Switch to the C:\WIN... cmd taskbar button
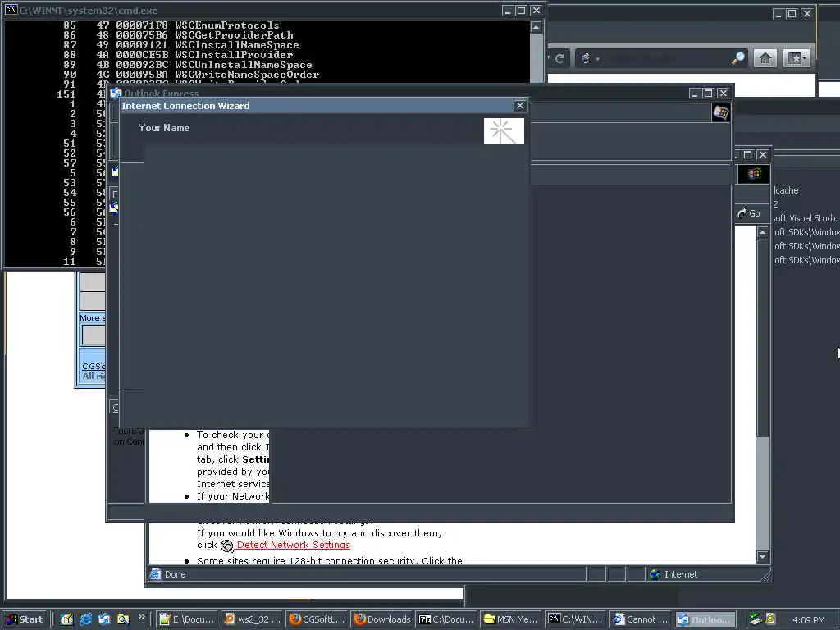840x630 pixels. tap(576, 619)
